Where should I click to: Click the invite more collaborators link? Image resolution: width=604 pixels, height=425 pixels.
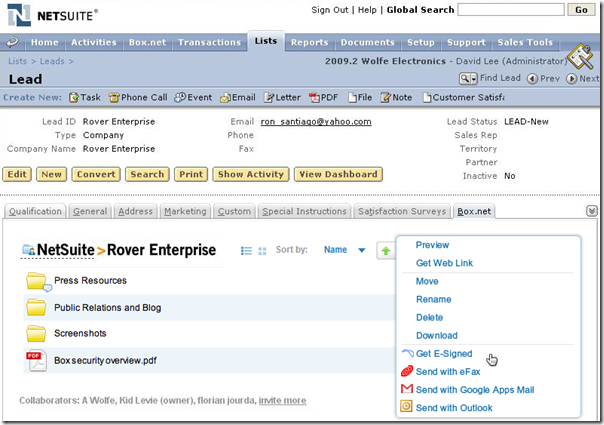[x=282, y=401]
